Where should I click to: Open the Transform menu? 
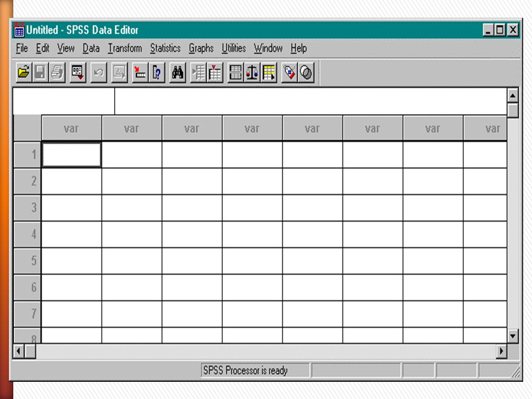click(x=125, y=48)
